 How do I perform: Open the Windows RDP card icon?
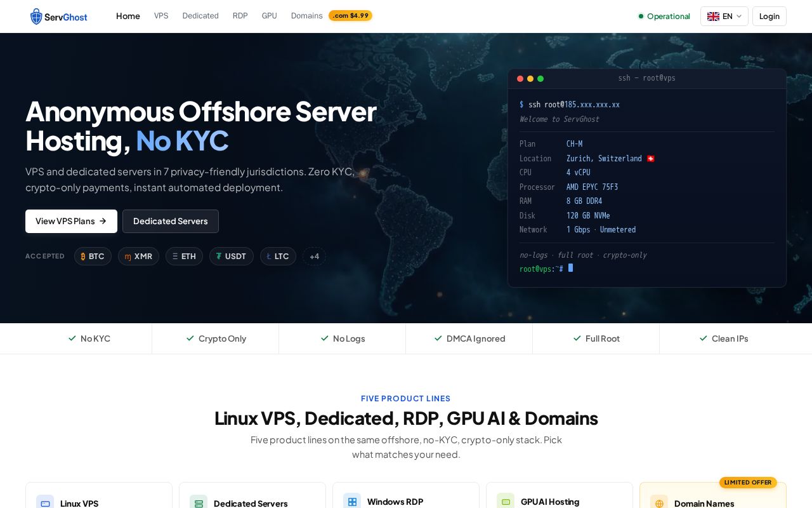click(352, 502)
